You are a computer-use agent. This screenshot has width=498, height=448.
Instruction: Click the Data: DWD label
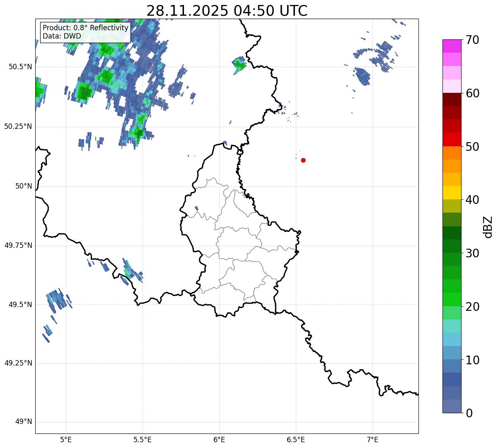point(62,36)
